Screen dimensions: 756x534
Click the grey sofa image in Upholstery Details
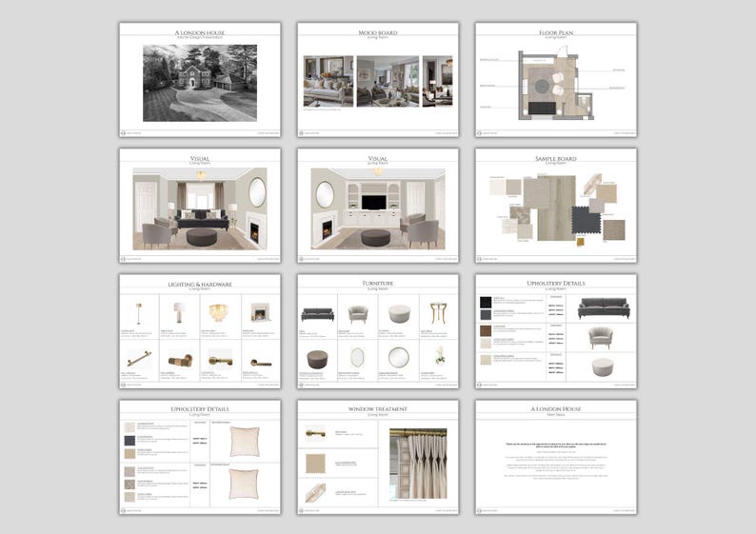pyautogui.click(x=604, y=308)
